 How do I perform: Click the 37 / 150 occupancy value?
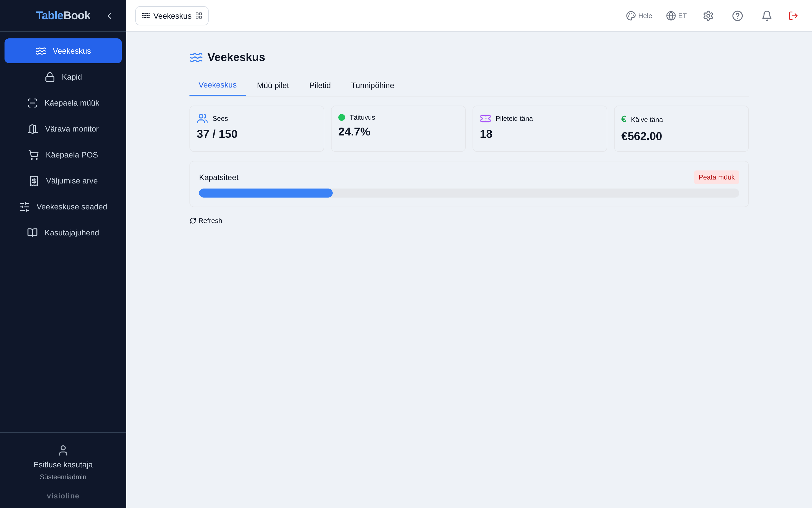point(217,134)
